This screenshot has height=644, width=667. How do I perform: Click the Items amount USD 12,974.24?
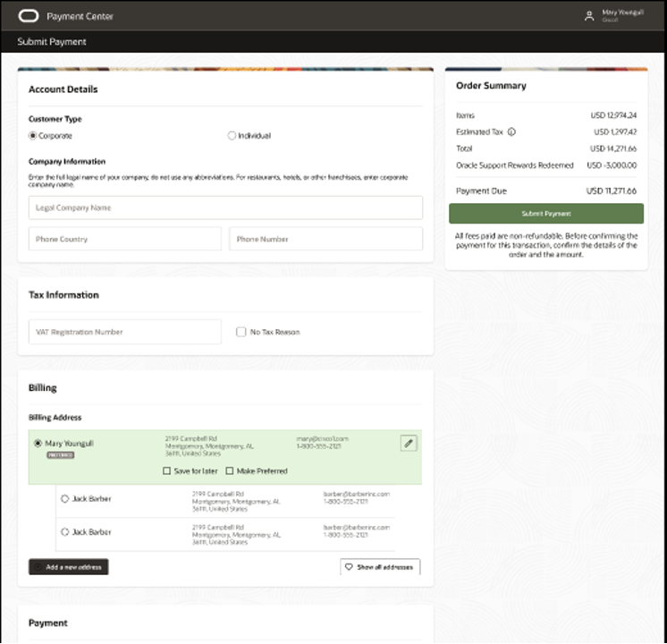point(613,115)
